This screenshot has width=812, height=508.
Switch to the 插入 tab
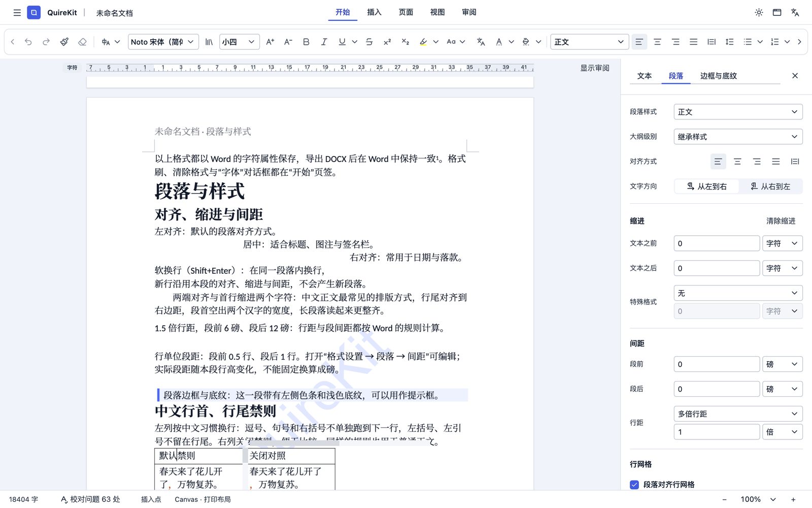click(374, 12)
